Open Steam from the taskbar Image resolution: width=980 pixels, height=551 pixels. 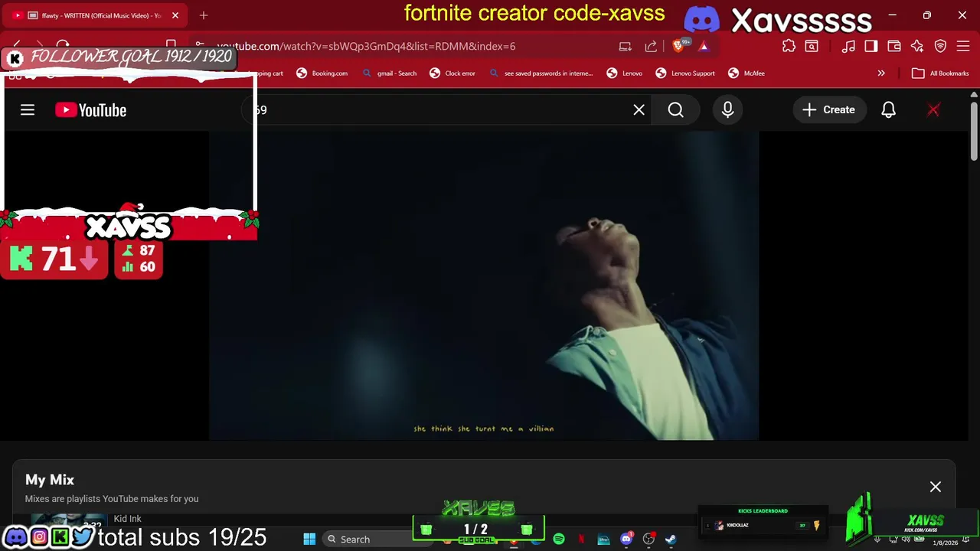coord(671,540)
